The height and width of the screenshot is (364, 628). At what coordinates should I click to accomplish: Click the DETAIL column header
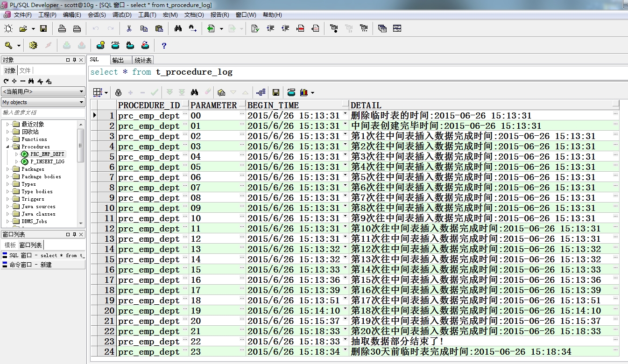tap(484, 105)
